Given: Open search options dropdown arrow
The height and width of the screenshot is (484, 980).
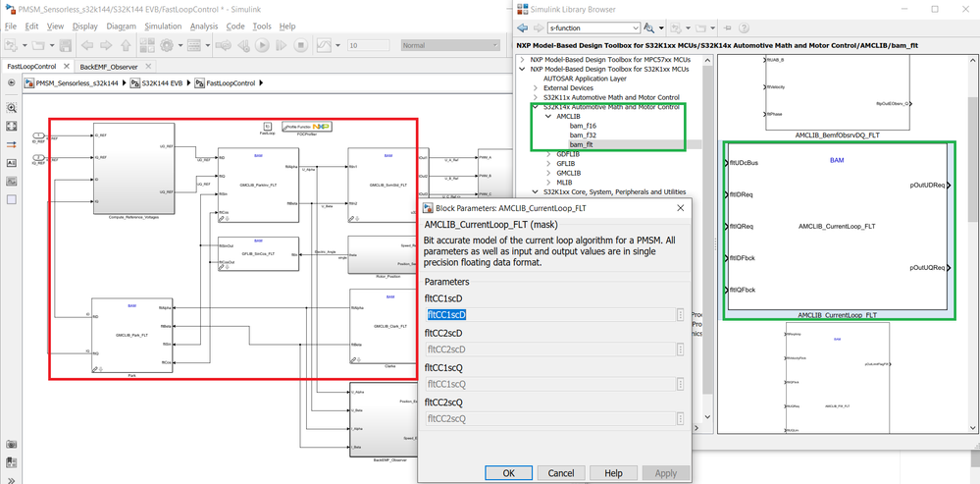Looking at the screenshot, I should [660, 28].
